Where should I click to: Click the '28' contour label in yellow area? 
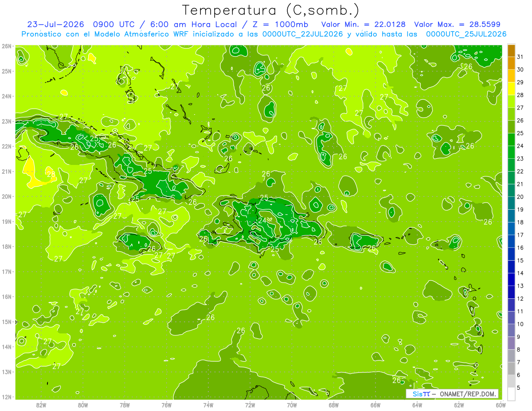tap(51, 174)
